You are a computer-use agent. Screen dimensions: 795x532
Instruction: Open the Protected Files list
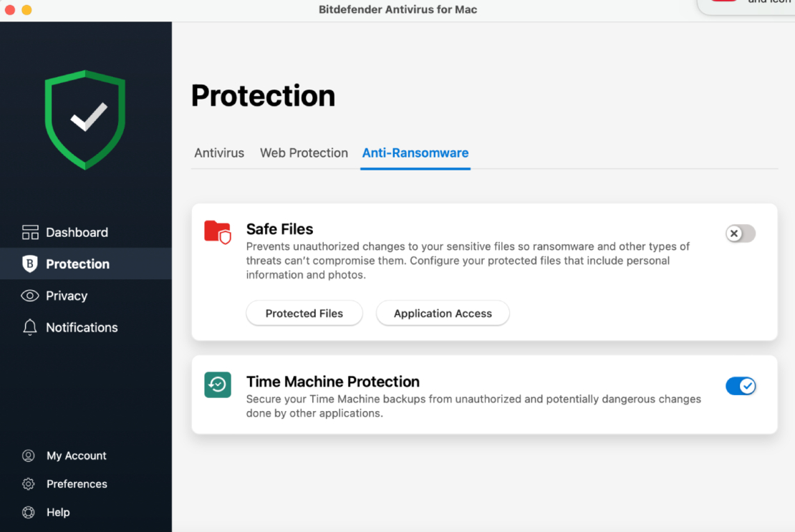pyautogui.click(x=304, y=313)
